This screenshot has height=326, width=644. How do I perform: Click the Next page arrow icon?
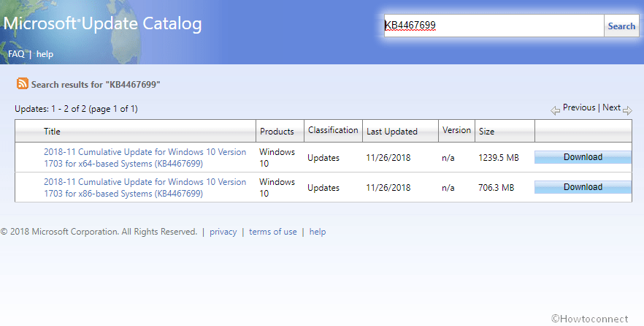627,110
